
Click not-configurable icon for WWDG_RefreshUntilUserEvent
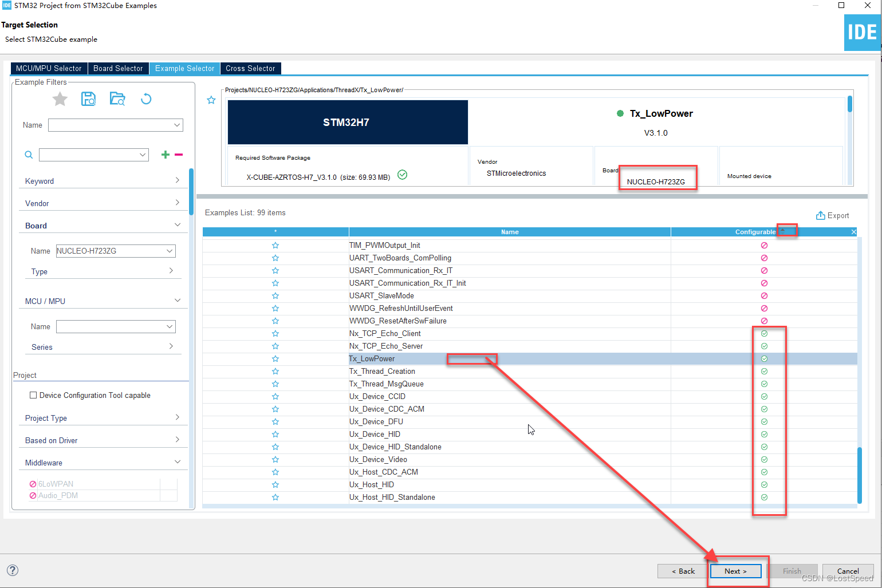point(764,308)
